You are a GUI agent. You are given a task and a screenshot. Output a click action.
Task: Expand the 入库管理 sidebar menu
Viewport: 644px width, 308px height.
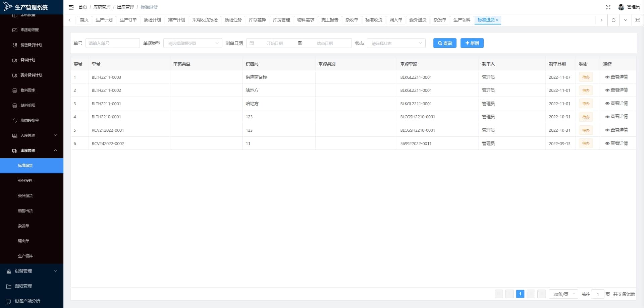pyautogui.click(x=32, y=135)
